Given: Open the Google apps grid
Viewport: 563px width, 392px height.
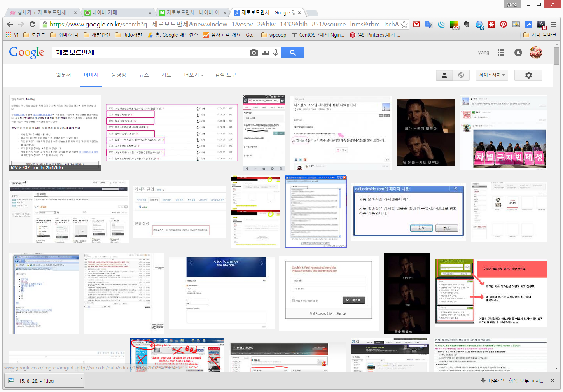Looking at the screenshot, I should point(501,52).
